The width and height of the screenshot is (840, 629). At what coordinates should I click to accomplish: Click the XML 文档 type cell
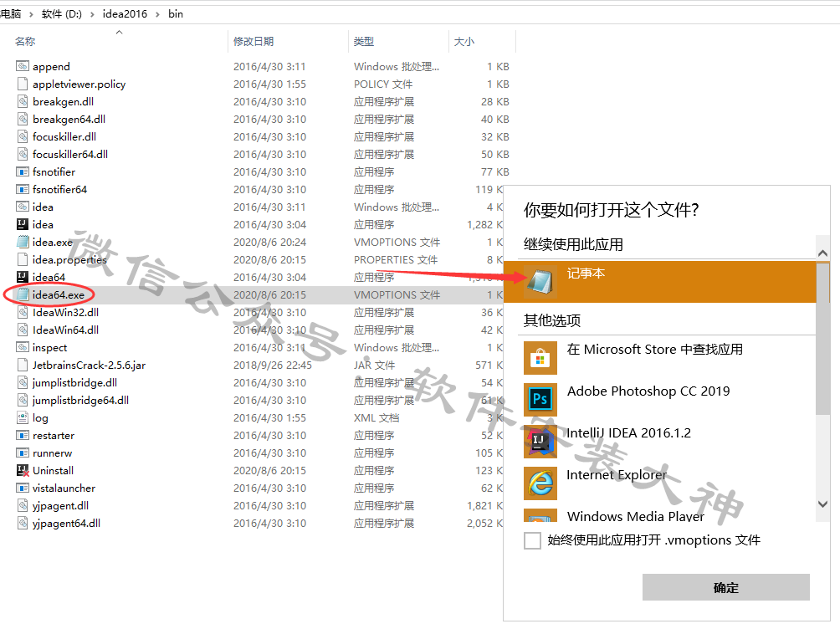(x=376, y=418)
